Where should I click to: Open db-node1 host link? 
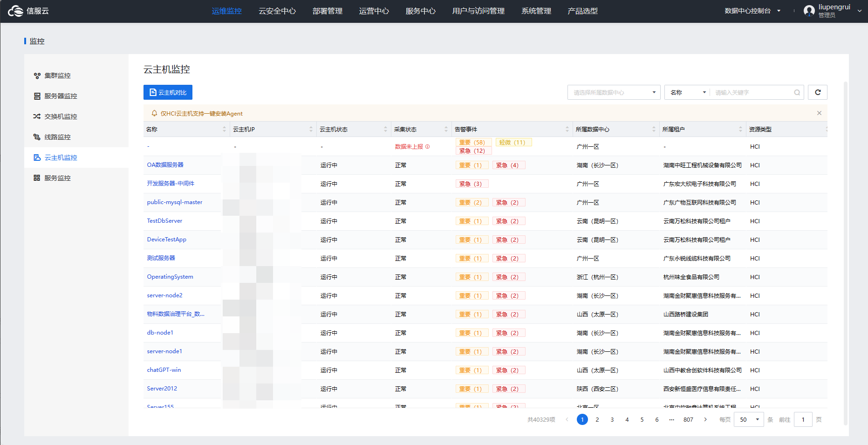click(x=160, y=333)
